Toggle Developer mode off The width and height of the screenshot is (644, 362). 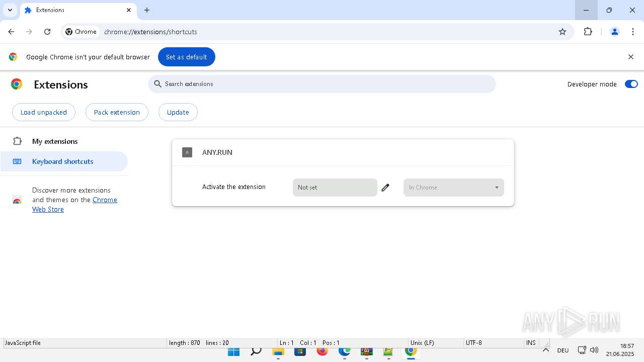(x=631, y=84)
